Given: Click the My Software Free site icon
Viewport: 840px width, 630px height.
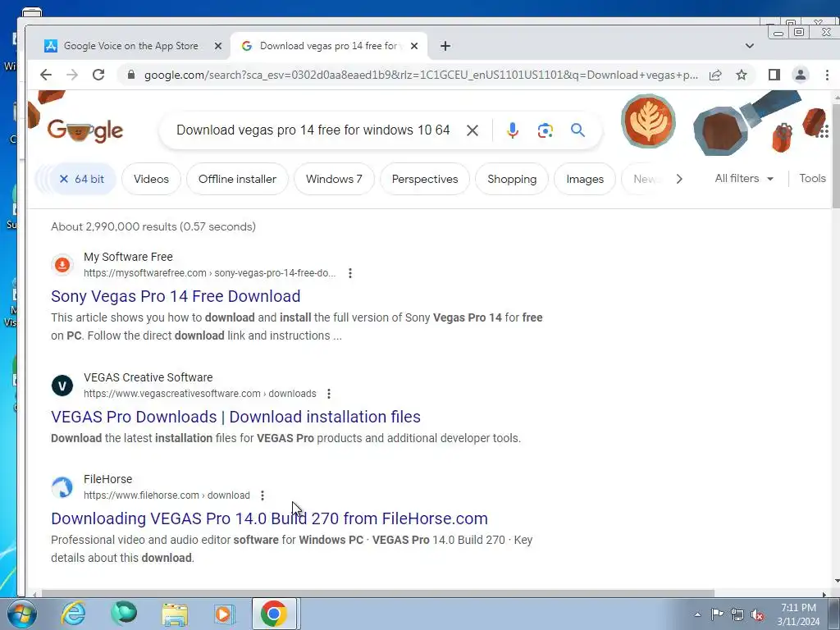Looking at the screenshot, I should coord(62,265).
